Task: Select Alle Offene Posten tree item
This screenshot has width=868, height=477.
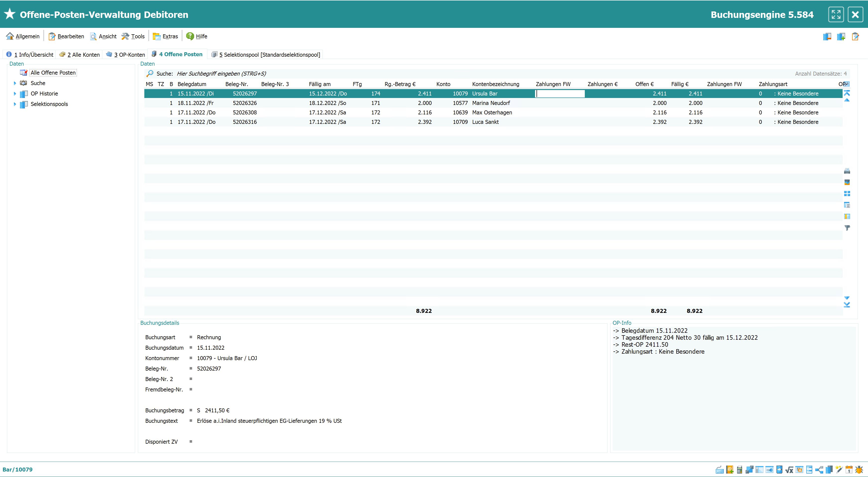Action: (53, 73)
